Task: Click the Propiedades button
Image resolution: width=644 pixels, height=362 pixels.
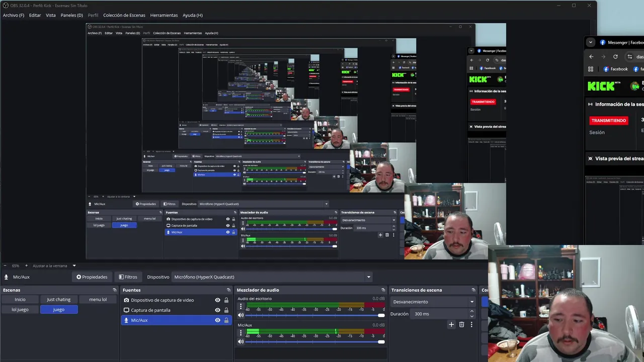Action: [x=92, y=277]
